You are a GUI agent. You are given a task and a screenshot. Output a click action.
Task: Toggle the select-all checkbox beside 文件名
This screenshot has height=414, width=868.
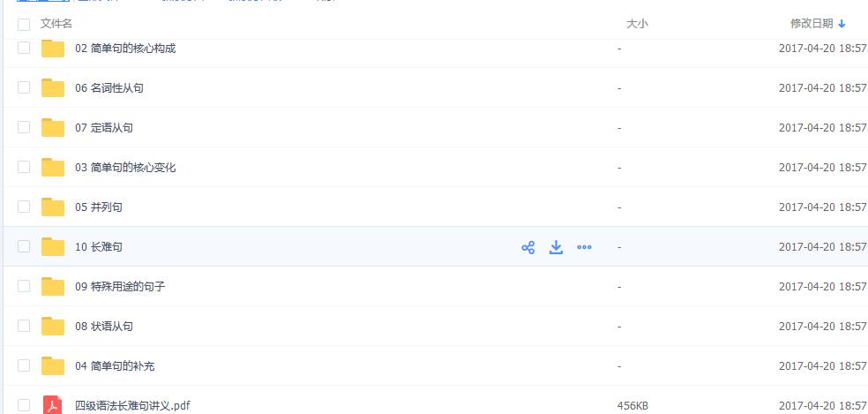tap(24, 24)
